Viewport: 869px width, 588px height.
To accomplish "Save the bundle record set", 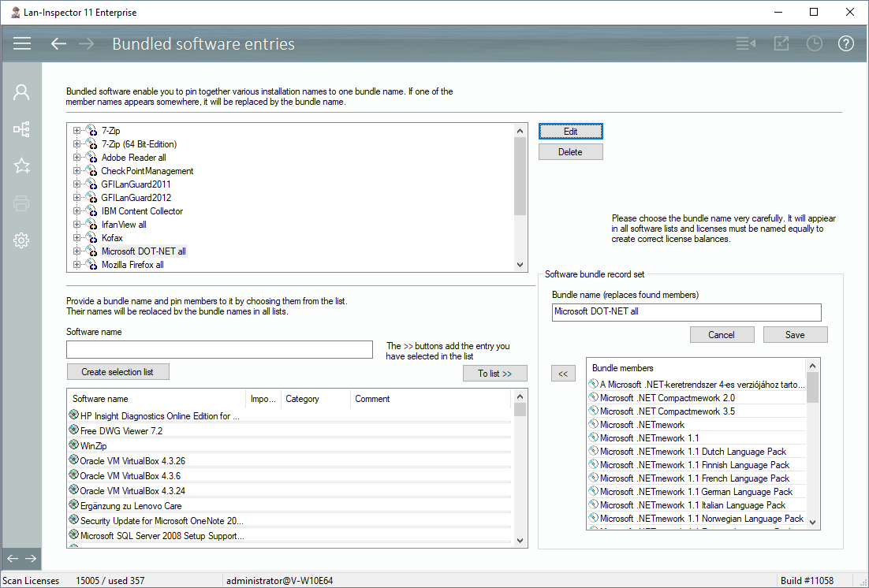I will [795, 335].
